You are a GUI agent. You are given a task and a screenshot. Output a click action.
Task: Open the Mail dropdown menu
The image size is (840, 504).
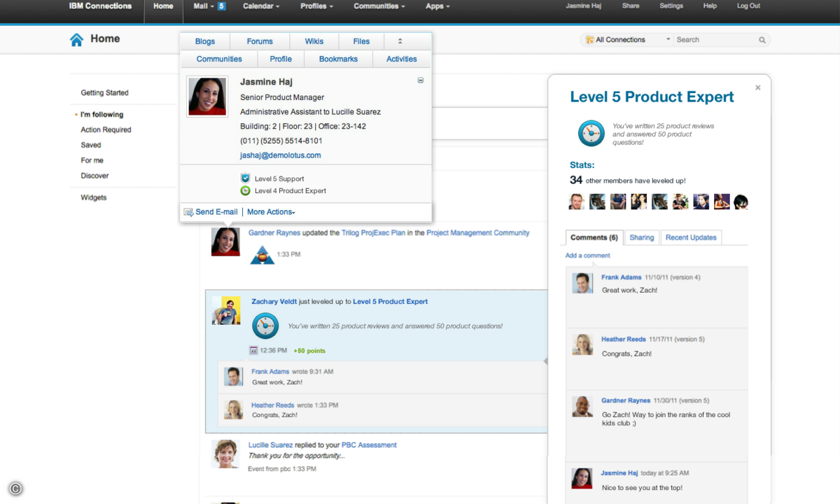click(204, 6)
